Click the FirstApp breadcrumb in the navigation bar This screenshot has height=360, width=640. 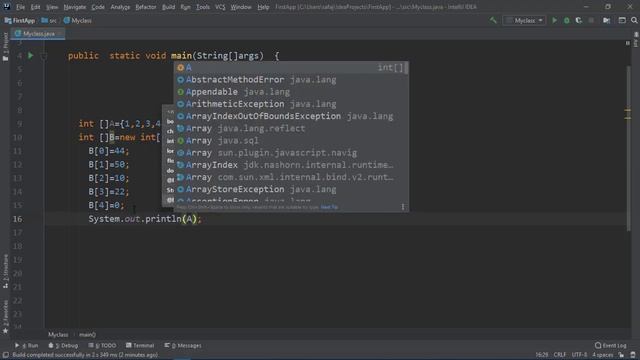pyautogui.click(x=20, y=20)
